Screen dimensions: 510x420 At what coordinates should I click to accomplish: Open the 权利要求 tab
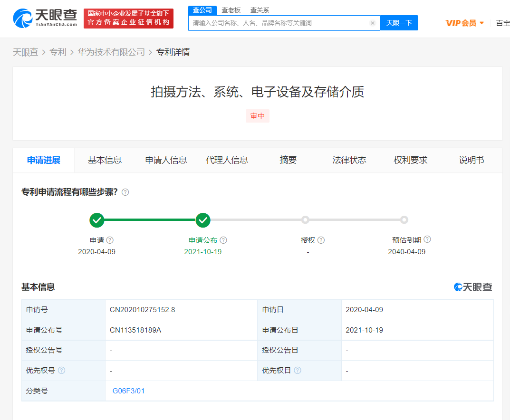click(x=411, y=160)
